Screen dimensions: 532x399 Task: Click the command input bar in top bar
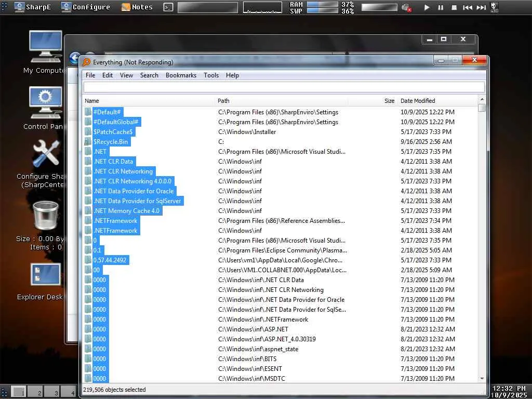(x=208, y=7)
